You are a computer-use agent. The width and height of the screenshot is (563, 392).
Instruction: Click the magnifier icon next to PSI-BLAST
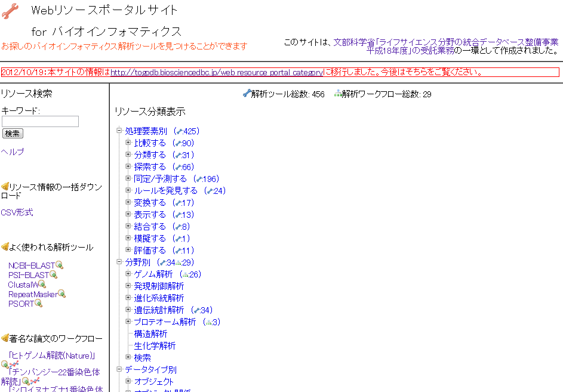point(53,275)
